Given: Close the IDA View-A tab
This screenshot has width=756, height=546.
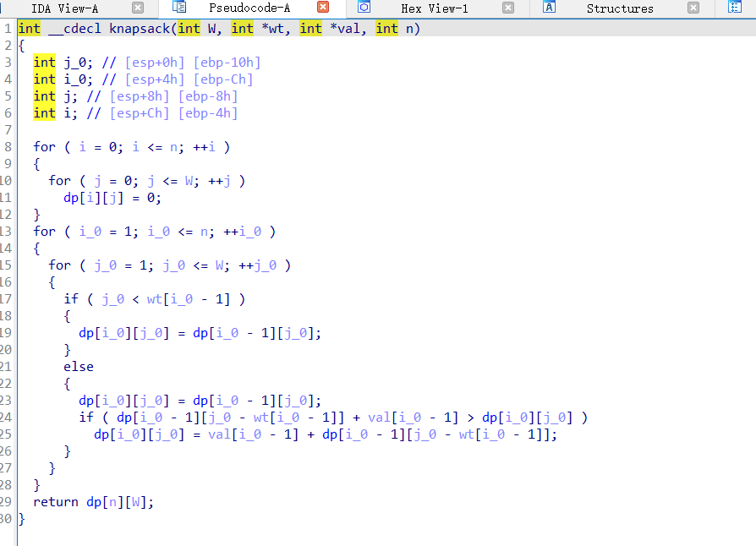Looking at the screenshot, I should [x=138, y=8].
